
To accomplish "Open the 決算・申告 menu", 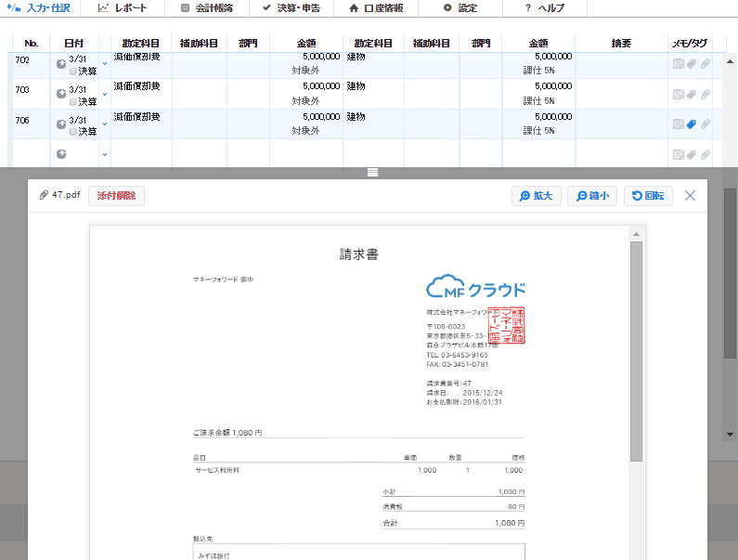I will click(291, 8).
